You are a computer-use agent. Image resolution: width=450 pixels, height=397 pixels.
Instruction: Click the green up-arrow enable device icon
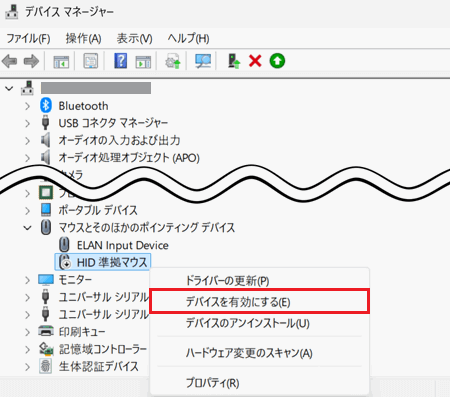(x=277, y=61)
